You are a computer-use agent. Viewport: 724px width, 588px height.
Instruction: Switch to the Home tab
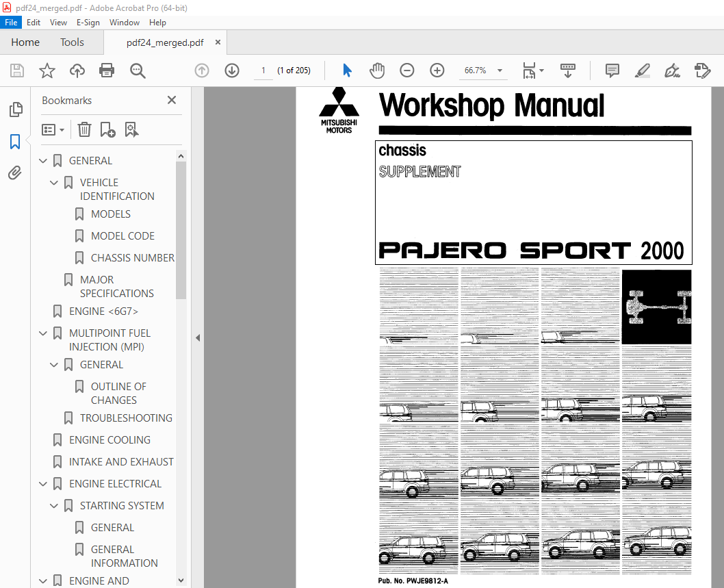click(x=25, y=42)
